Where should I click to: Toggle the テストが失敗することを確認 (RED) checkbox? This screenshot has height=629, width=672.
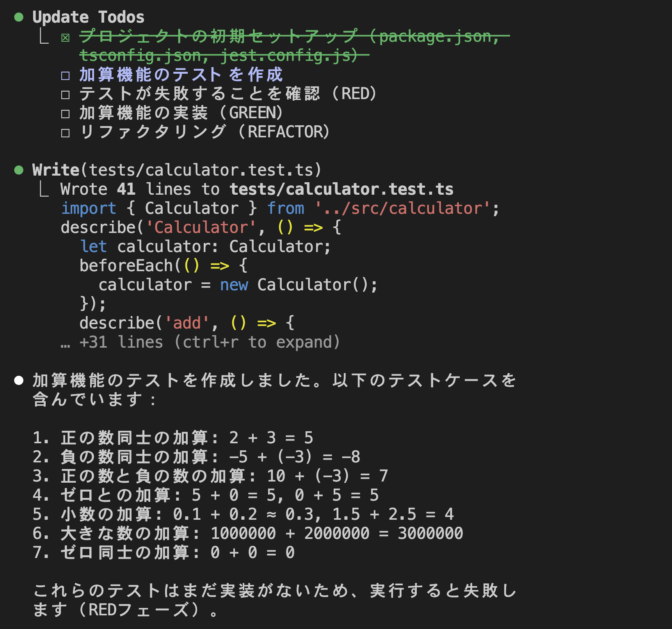coord(66,94)
